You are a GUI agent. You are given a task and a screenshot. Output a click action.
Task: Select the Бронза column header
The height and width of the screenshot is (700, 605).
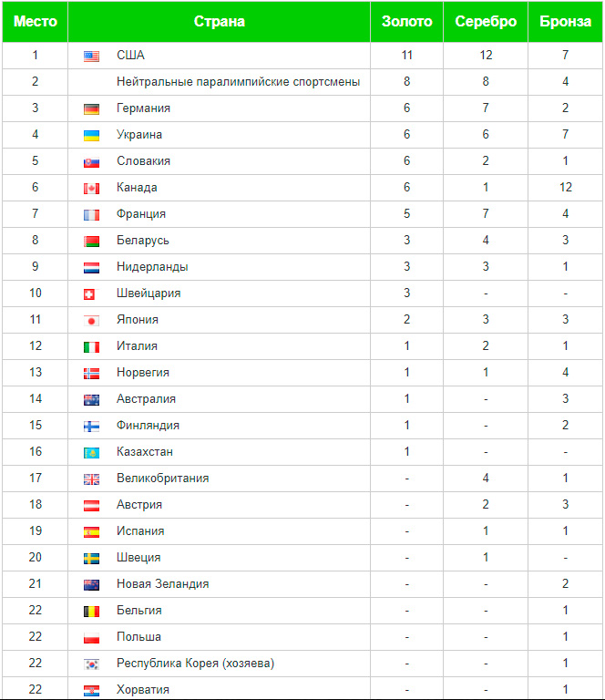(565, 22)
